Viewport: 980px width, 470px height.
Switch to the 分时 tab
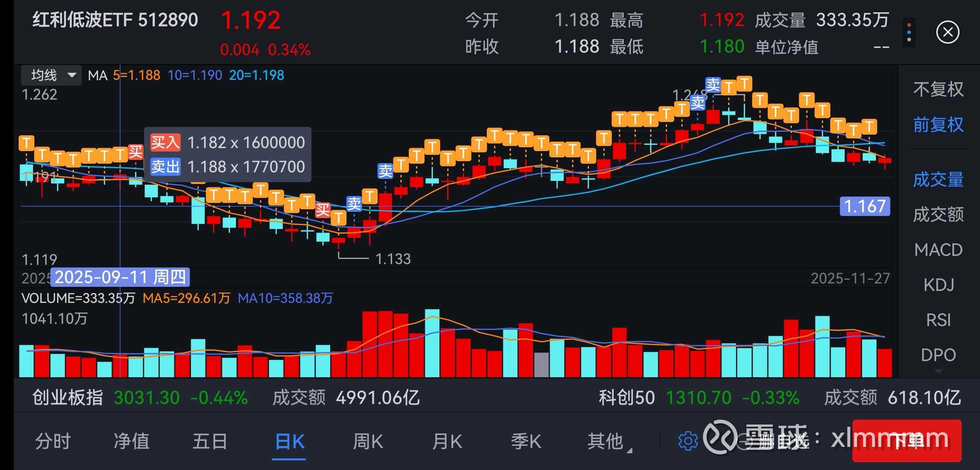pos(53,442)
